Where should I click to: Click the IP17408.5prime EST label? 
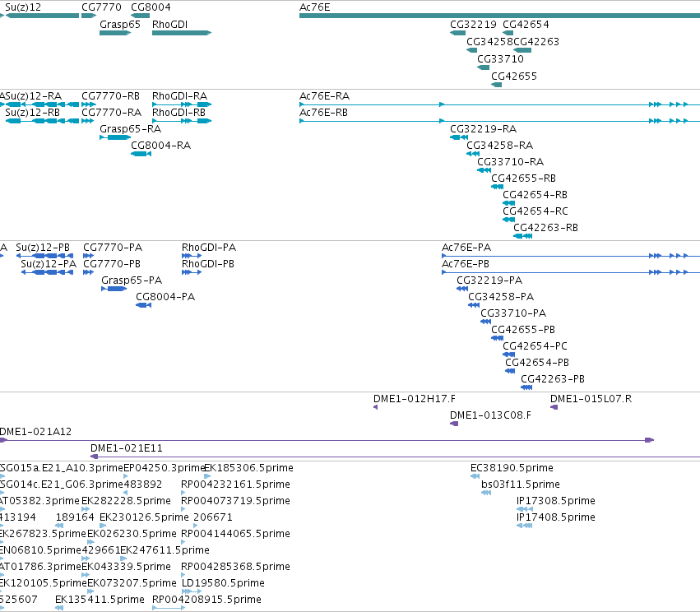click(556, 517)
